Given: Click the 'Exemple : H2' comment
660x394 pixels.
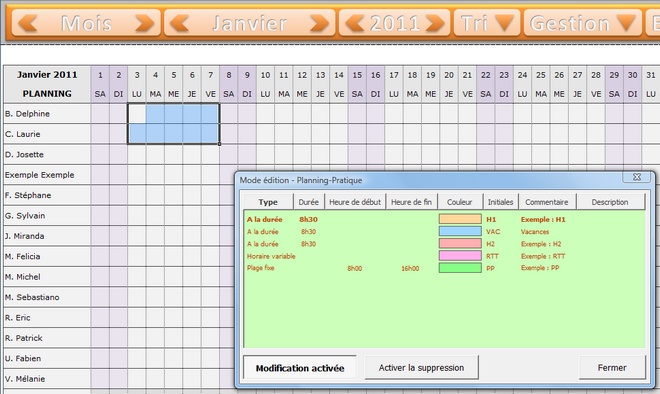Looking at the screenshot, I should click(x=541, y=244).
